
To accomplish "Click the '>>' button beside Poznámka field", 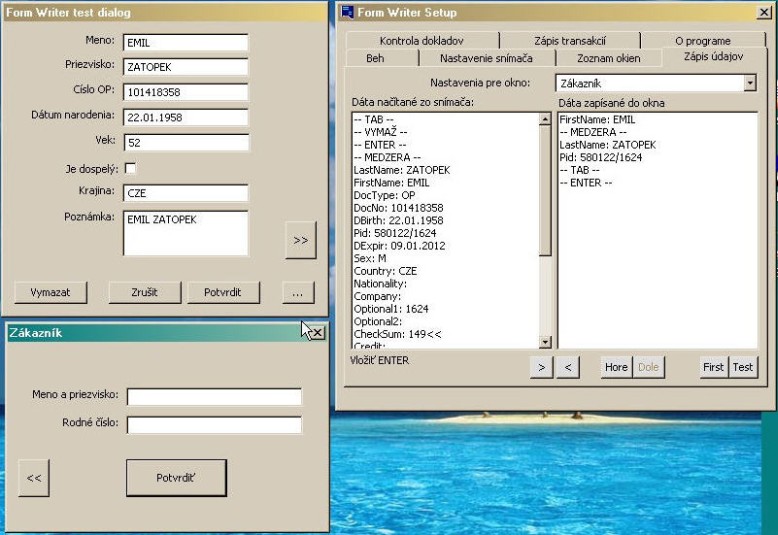I will click(x=300, y=240).
